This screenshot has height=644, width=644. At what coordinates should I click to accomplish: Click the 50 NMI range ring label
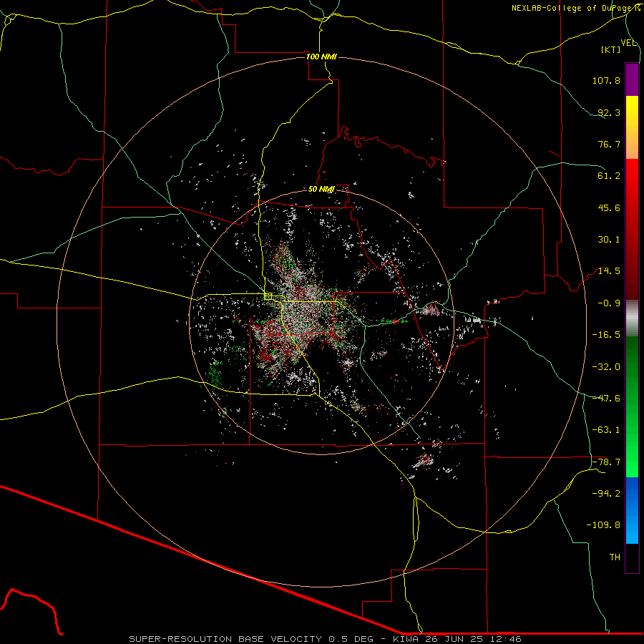point(321,190)
